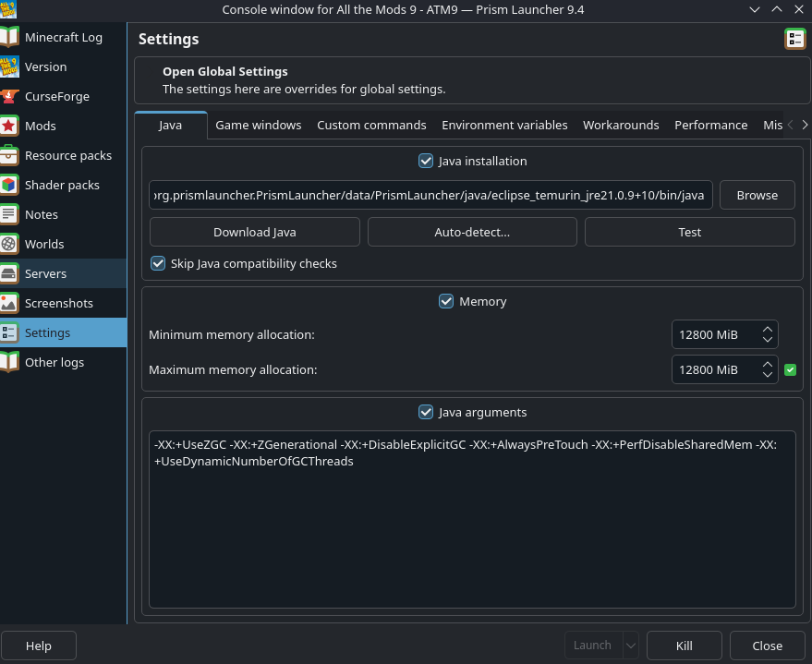Increase maximum memory with the up stepper

coord(767,365)
